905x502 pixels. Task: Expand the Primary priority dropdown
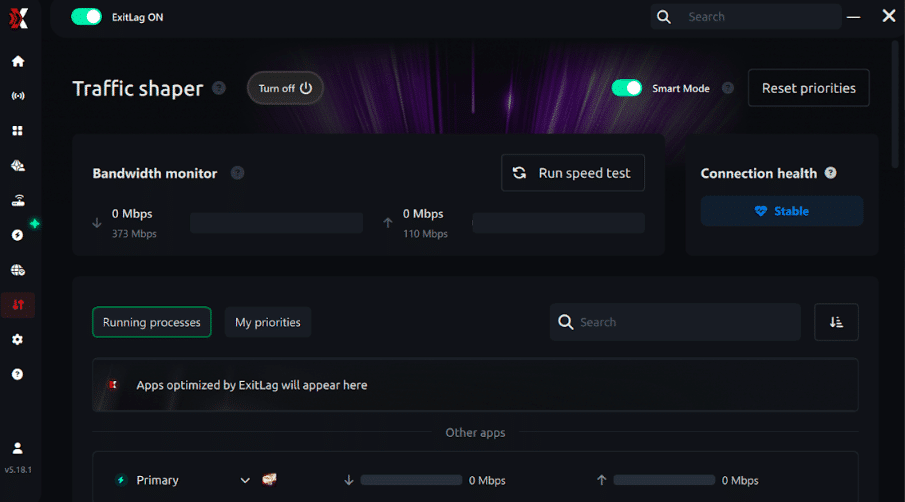[x=245, y=480]
